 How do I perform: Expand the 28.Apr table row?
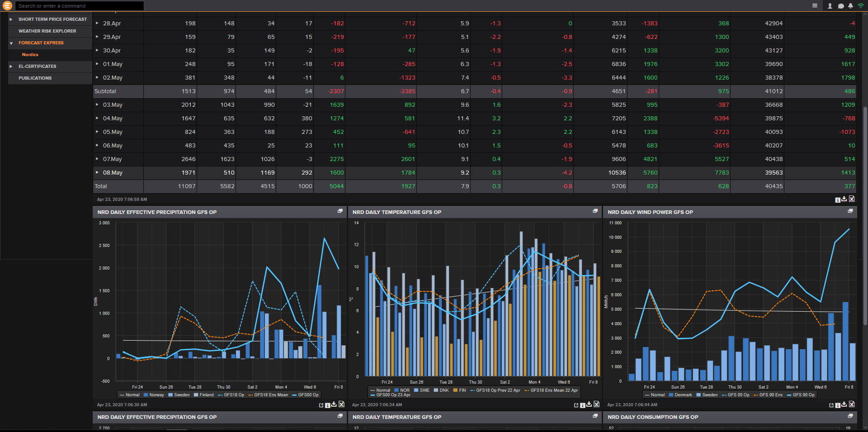pyautogui.click(x=97, y=23)
